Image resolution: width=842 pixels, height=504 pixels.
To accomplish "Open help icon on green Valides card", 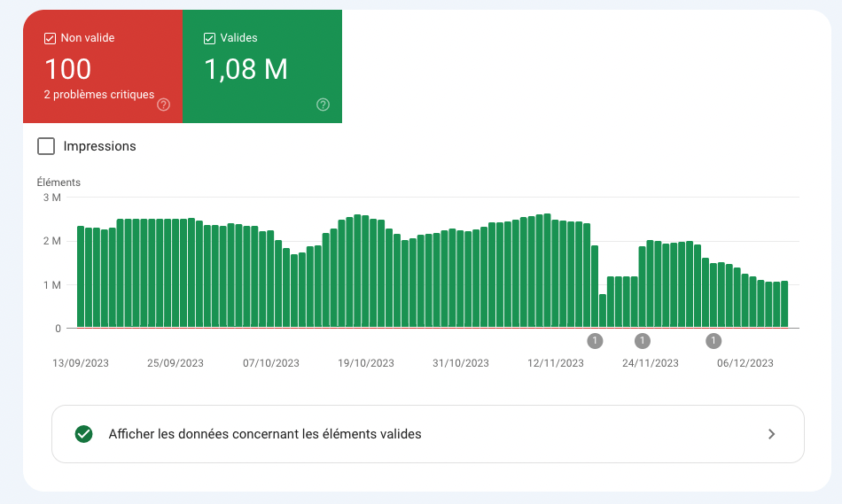I will click(x=323, y=105).
